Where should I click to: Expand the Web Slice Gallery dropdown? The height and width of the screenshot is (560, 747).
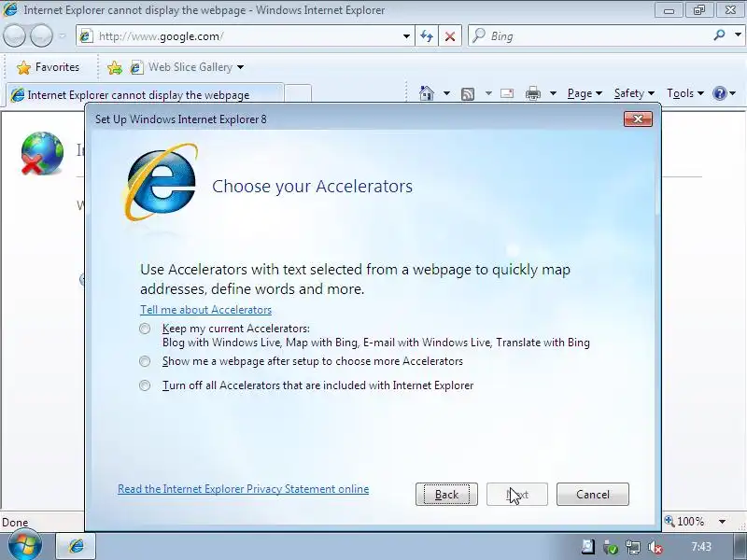241,67
